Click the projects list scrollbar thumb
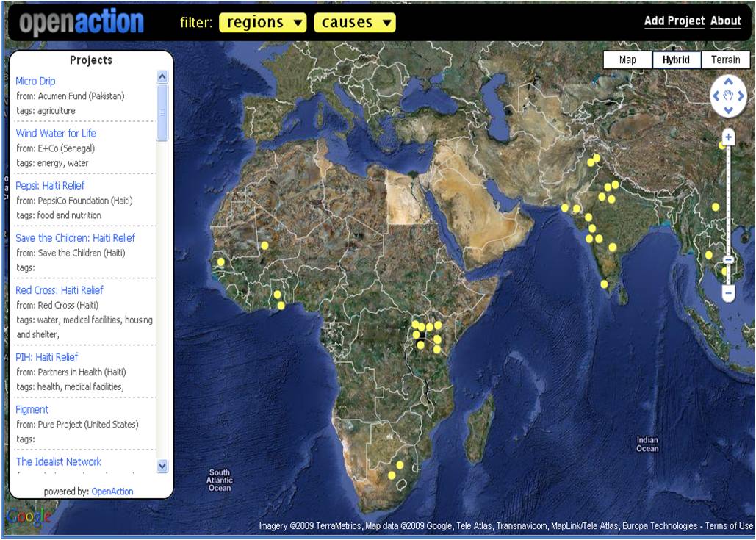The width and height of the screenshot is (756, 540). point(162,113)
